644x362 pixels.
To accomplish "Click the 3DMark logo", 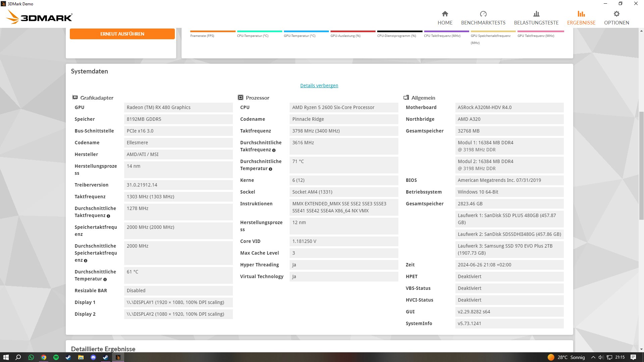I will tap(39, 17).
